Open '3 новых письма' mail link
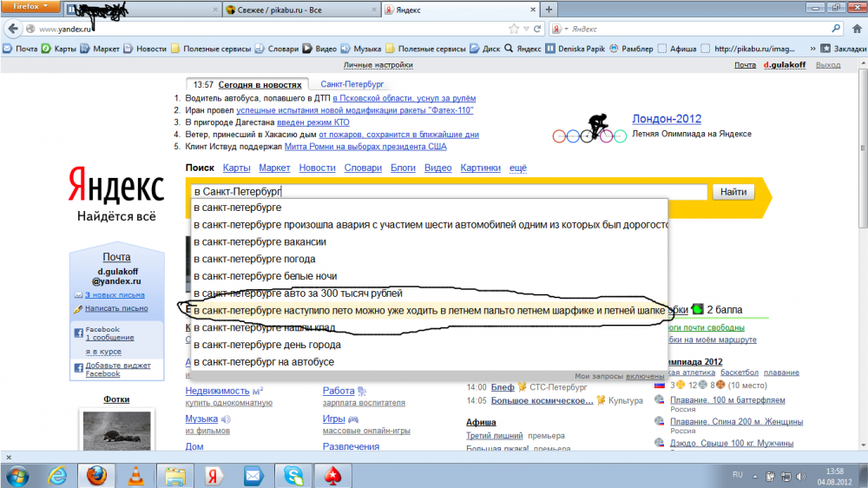Screen dimensions: 868x488 click(115, 295)
